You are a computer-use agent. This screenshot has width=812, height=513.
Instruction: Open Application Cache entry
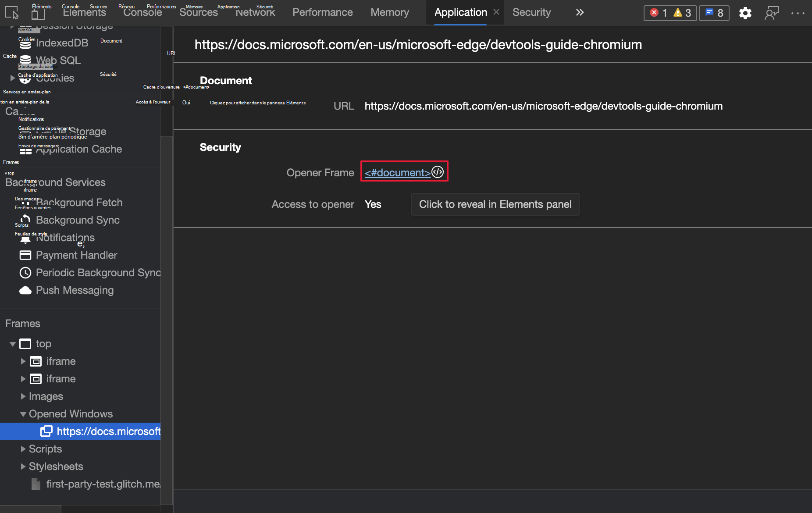tap(79, 149)
